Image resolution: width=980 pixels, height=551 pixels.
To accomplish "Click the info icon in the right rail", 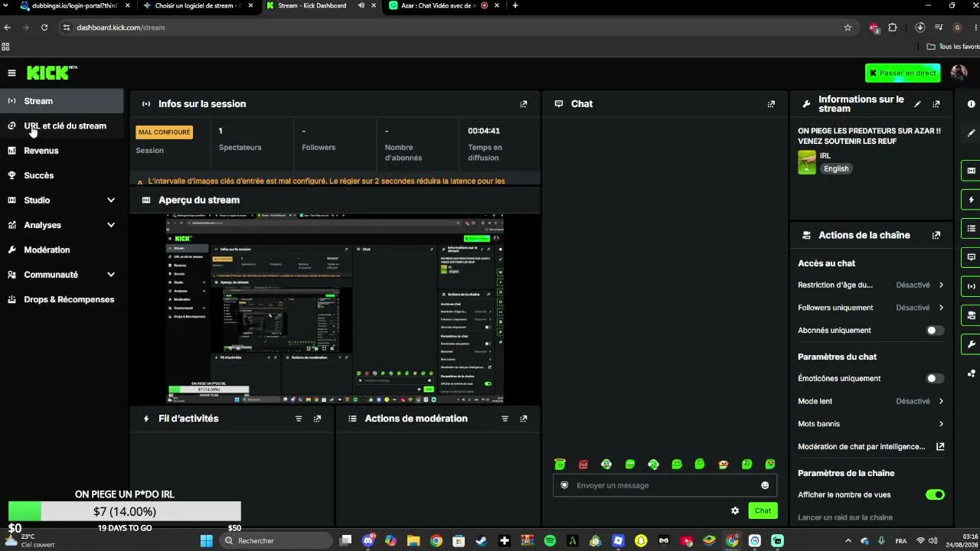I will point(972,104).
